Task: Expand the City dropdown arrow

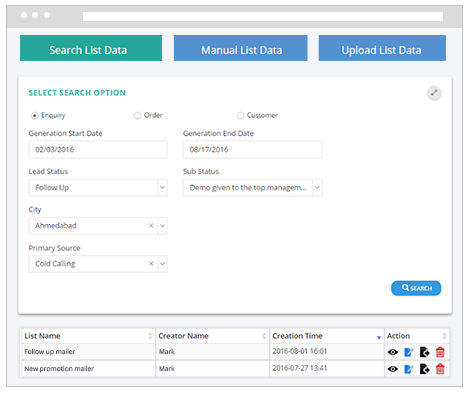Action: 162,226
